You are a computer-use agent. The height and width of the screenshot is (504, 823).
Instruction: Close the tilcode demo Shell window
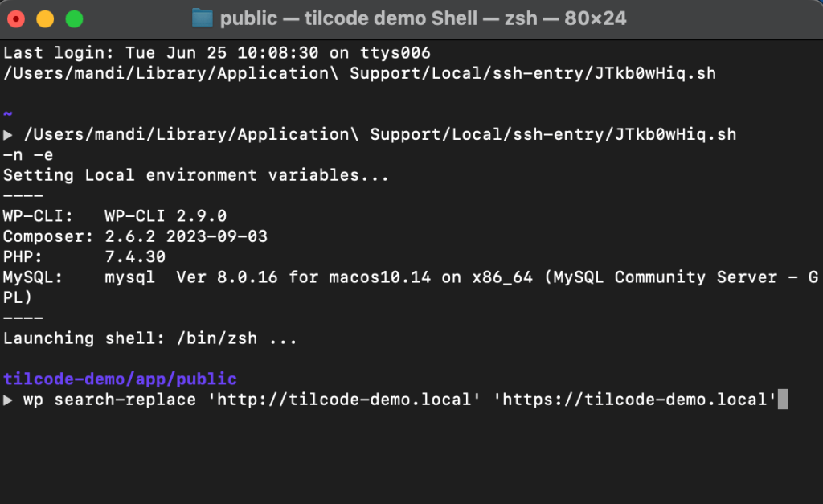[16, 18]
